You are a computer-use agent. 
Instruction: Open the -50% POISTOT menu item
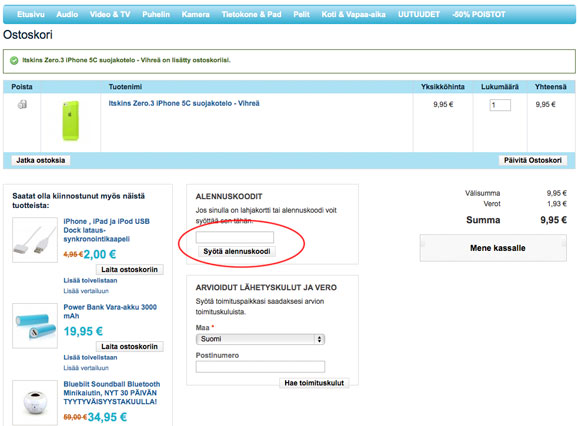pyautogui.click(x=478, y=14)
